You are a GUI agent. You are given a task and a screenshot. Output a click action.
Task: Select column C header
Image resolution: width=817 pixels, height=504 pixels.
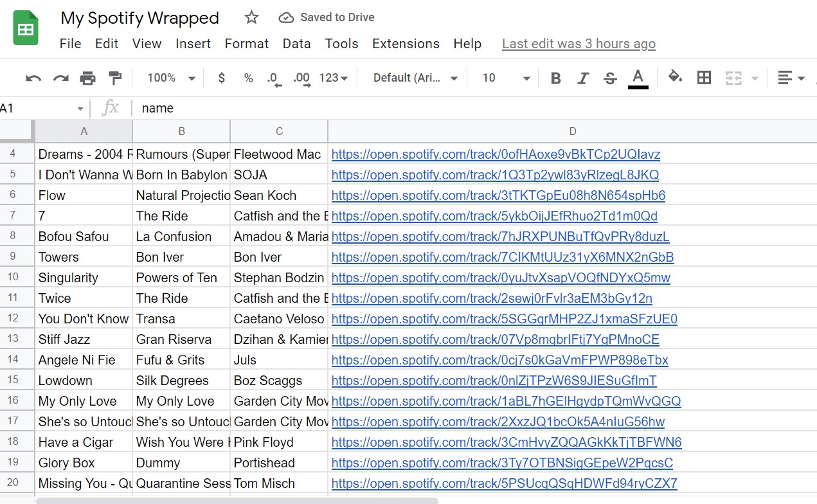(x=279, y=131)
